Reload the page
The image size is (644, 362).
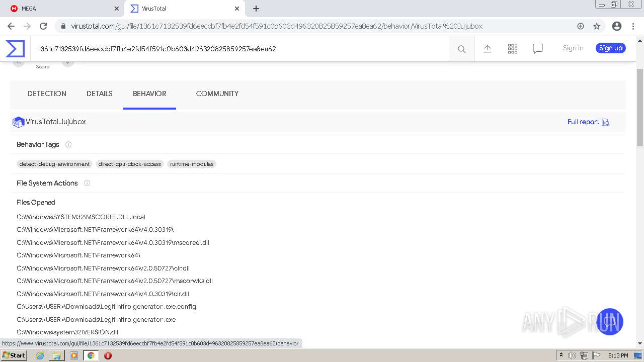(43, 26)
